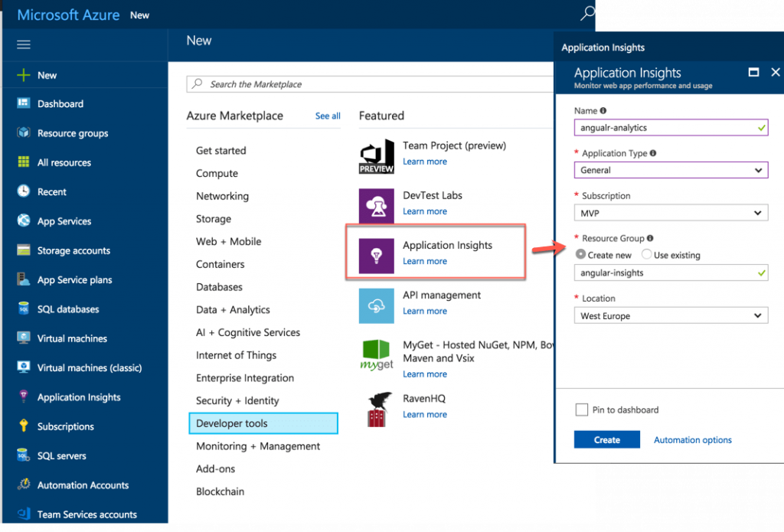
Task: Click Learn more under DevTest Labs
Action: 425,211
